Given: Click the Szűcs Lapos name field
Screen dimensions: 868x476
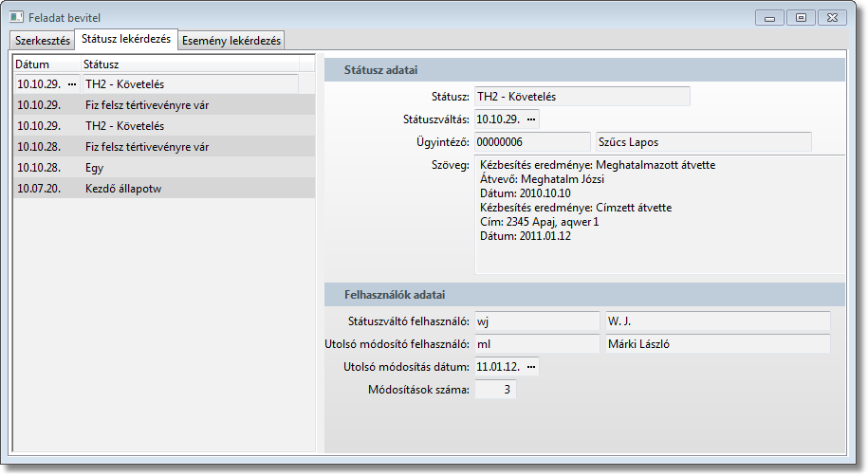Looking at the screenshot, I should (704, 141).
